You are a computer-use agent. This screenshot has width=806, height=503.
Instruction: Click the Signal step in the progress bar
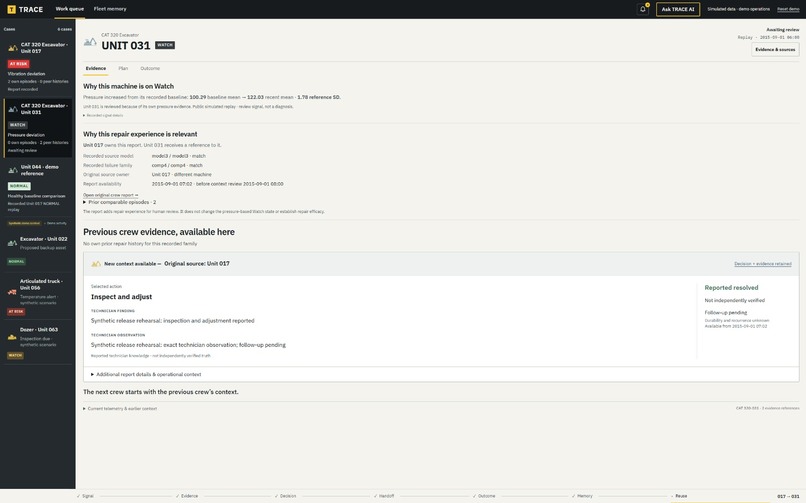point(85,496)
